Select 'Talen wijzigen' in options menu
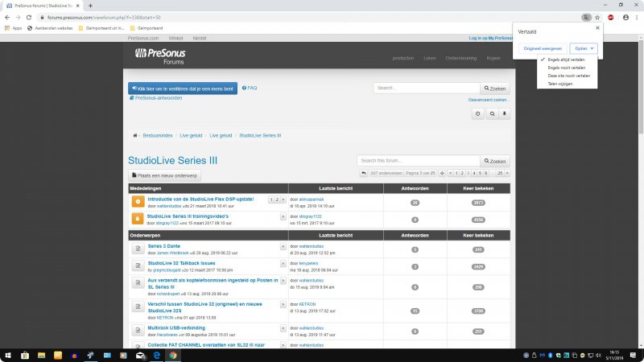Screen dimensions: 644x362 coord(560,84)
